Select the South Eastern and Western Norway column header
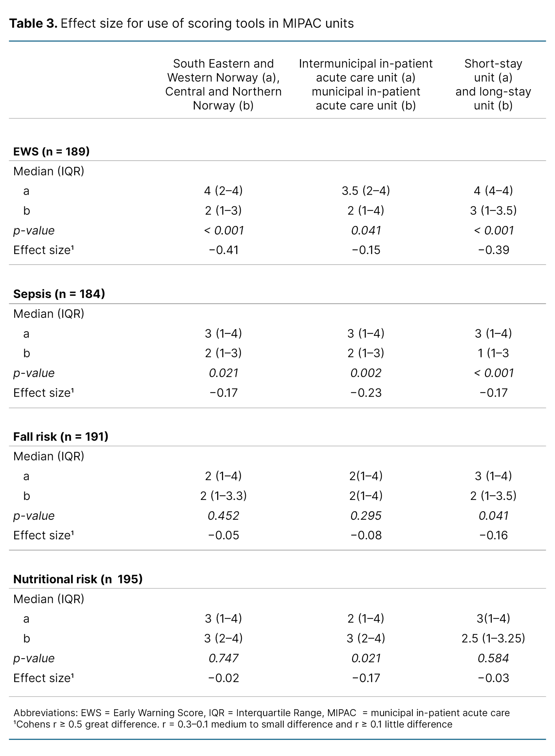Image resolution: width=555 pixels, height=756 pixels. (223, 84)
